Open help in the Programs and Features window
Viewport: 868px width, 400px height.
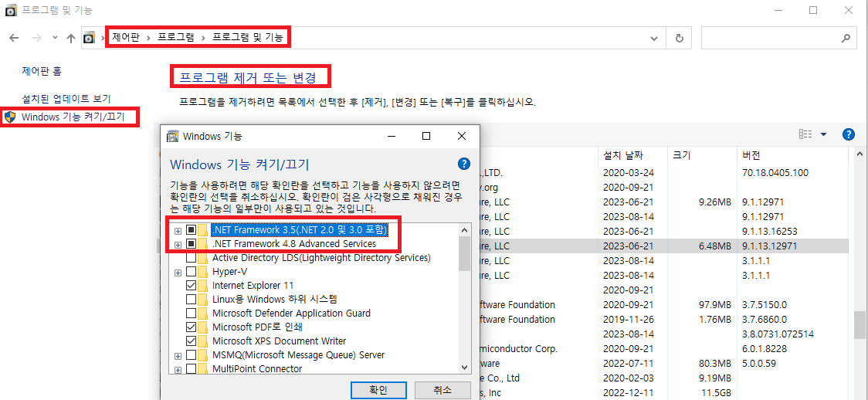click(x=848, y=134)
